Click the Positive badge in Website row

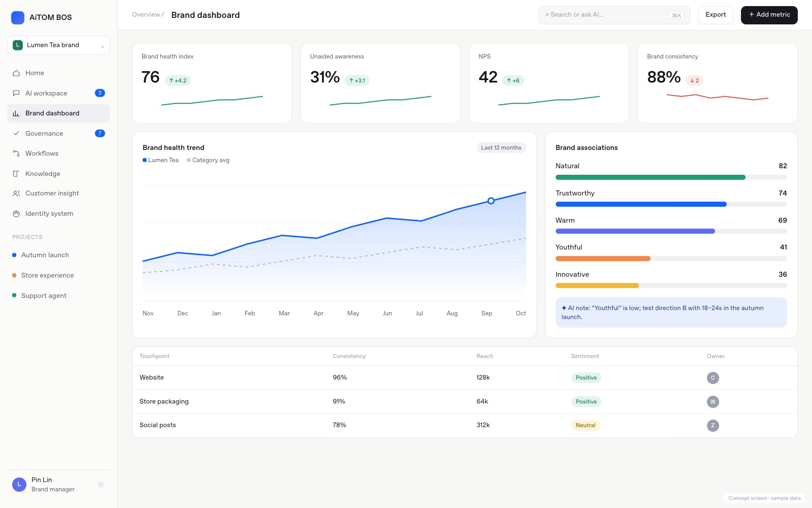pos(586,378)
